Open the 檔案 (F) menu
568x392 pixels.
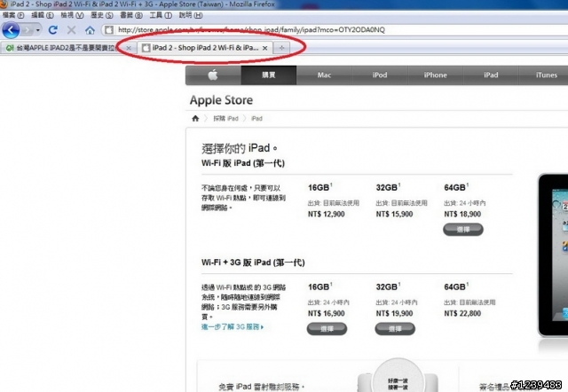click(x=13, y=15)
